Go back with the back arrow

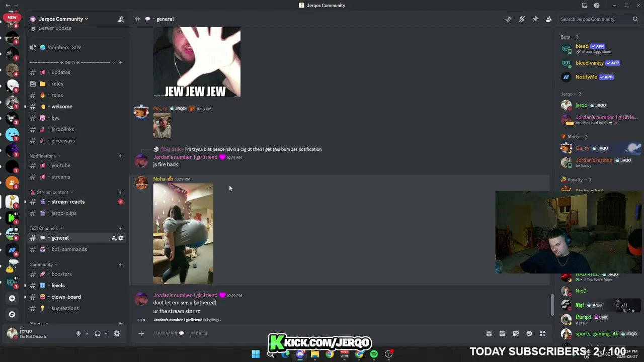(x=8, y=6)
